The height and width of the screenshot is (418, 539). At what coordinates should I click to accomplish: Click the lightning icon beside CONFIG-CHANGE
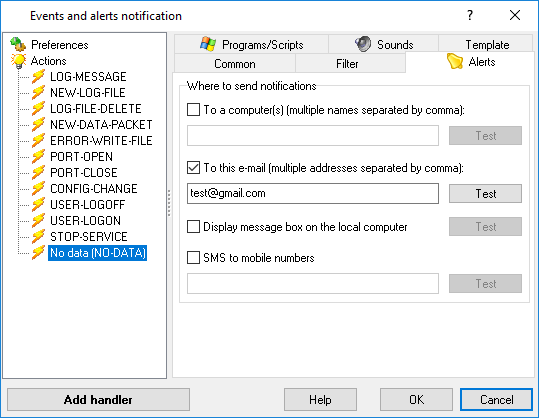pyautogui.click(x=38, y=188)
